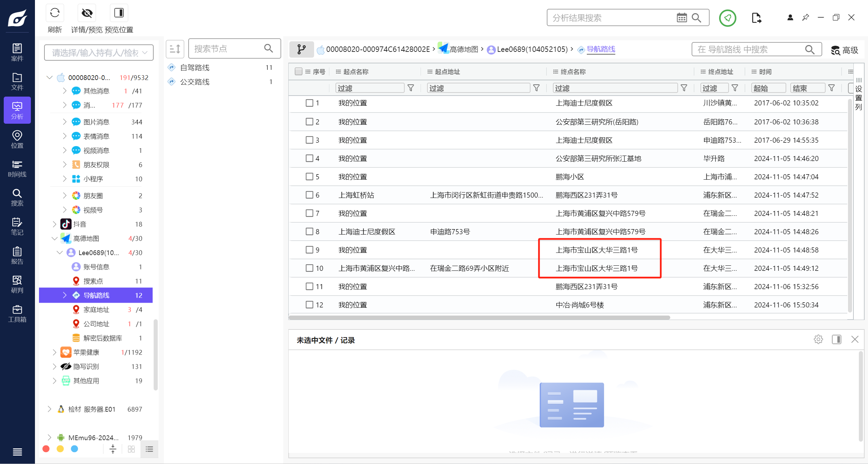Expand the 抖音 tree node
Viewport: 868px width, 464px height.
coord(54,224)
